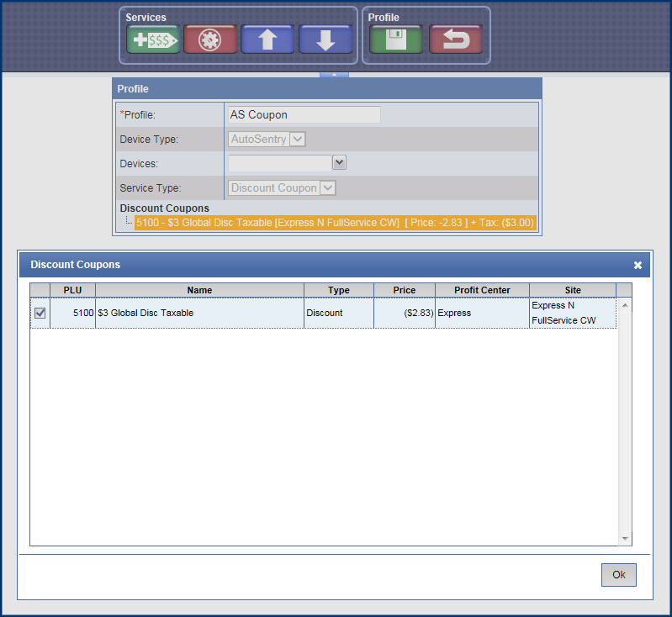
Task: Close the Discount Coupons dialog with X
Action: point(638,265)
